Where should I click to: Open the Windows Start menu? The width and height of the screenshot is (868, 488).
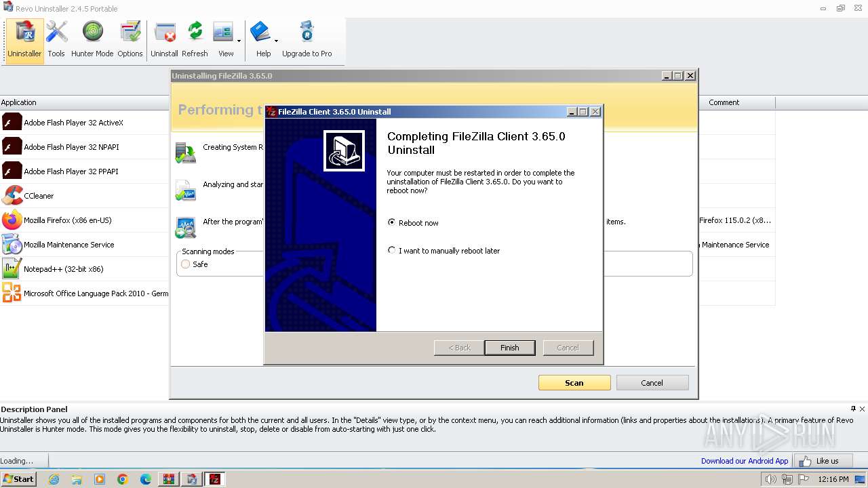[18, 479]
